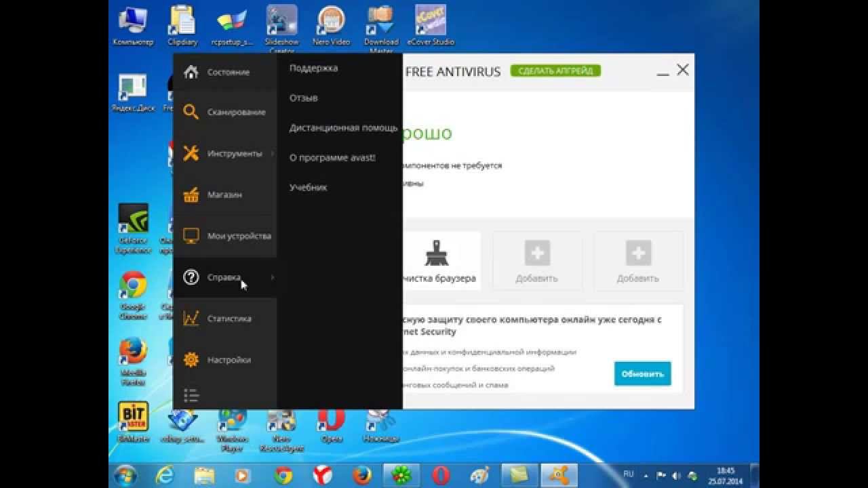The height and width of the screenshot is (488, 868).
Task: Open the ICQ flower icon on taskbar
Action: point(401,476)
